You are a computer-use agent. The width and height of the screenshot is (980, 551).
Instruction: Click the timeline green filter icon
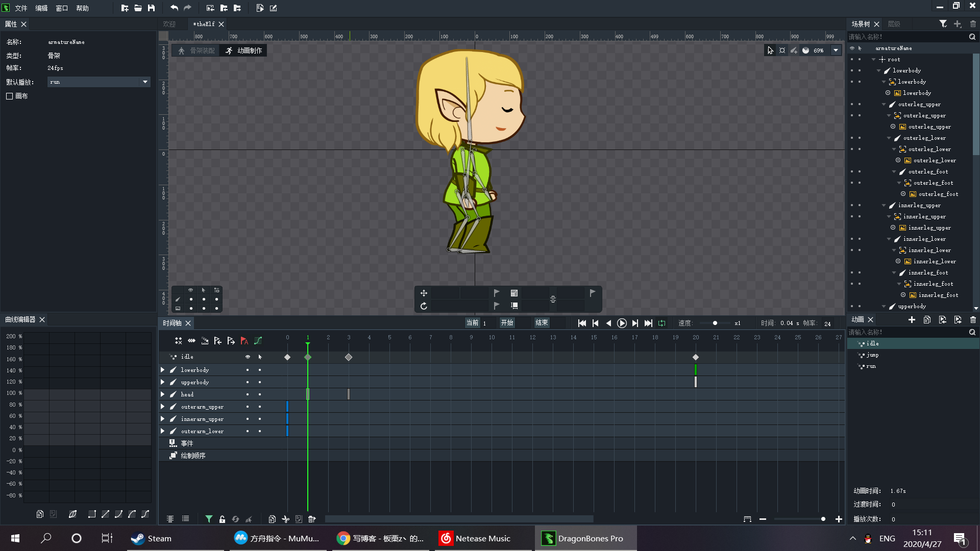(209, 519)
